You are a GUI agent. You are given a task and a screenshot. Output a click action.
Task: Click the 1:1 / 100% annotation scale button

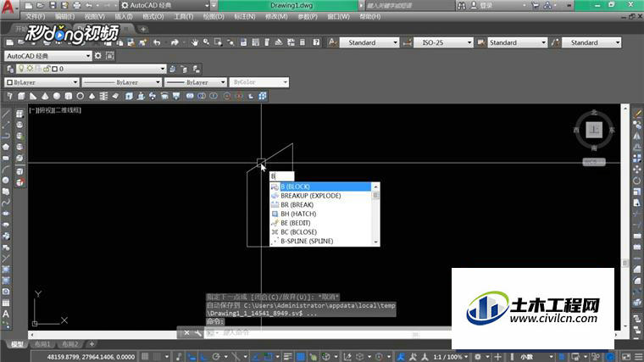(451, 357)
